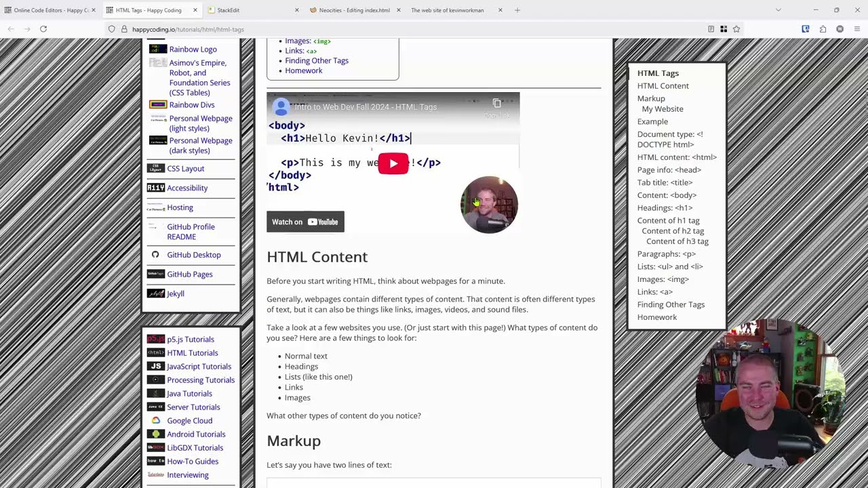Close the StackEdit tab
868x488 pixels.
pos(297,10)
